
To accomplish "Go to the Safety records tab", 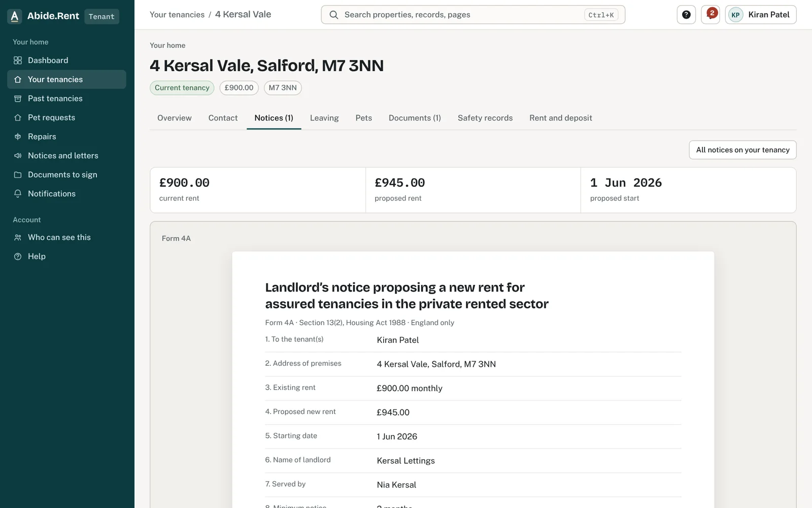I will 485,118.
